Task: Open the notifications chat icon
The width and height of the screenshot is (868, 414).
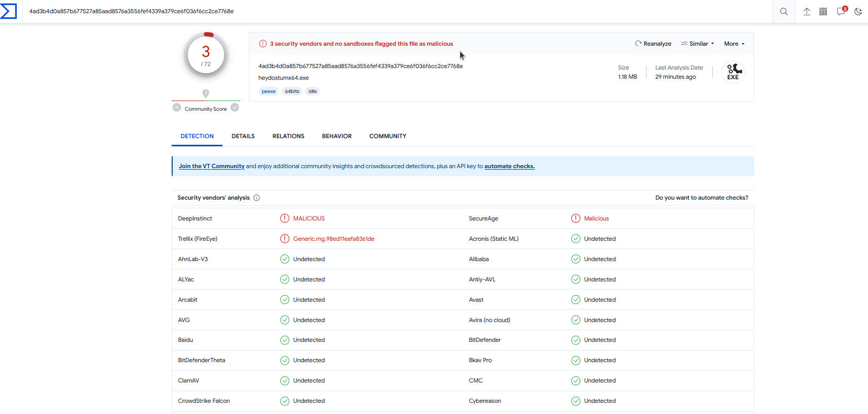Action: click(x=841, y=11)
